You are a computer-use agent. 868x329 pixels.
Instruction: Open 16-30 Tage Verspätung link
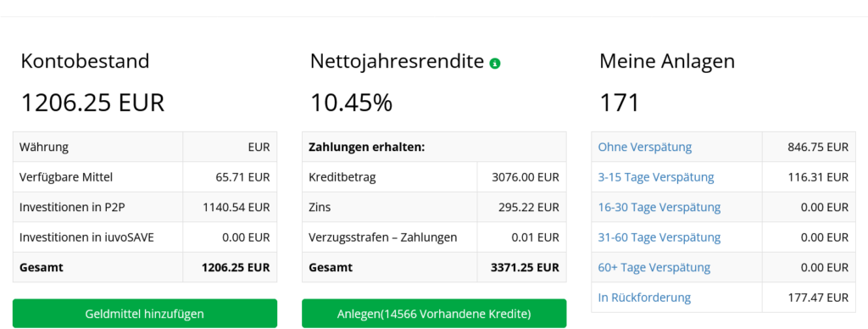point(659,207)
